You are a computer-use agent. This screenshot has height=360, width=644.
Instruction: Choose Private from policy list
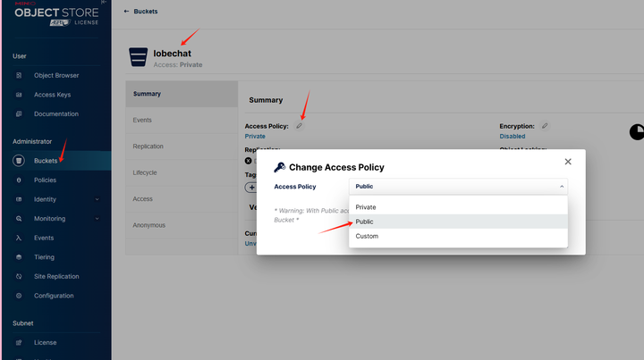pyautogui.click(x=458, y=207)
